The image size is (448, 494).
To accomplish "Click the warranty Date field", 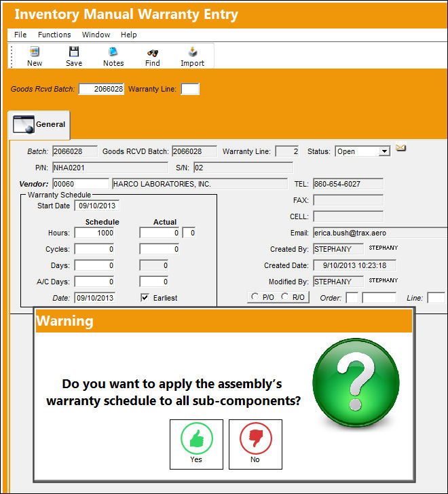I will click(x=95, y=298).
